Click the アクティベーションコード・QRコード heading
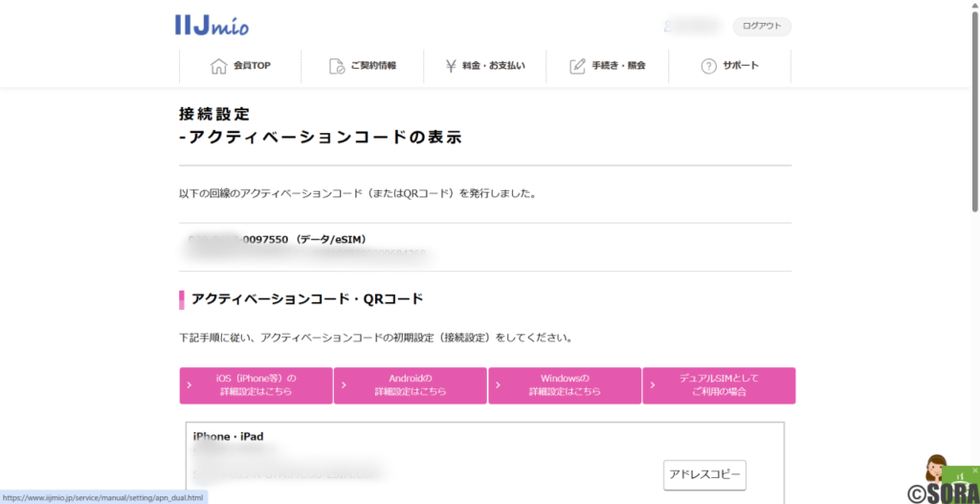 tap(307, 299)
